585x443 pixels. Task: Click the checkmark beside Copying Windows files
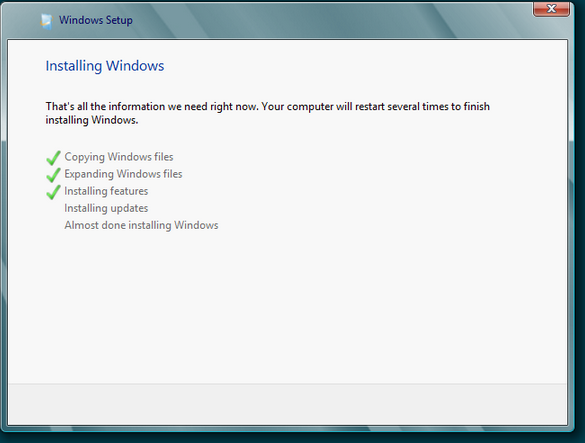click(x=53, y=157)
